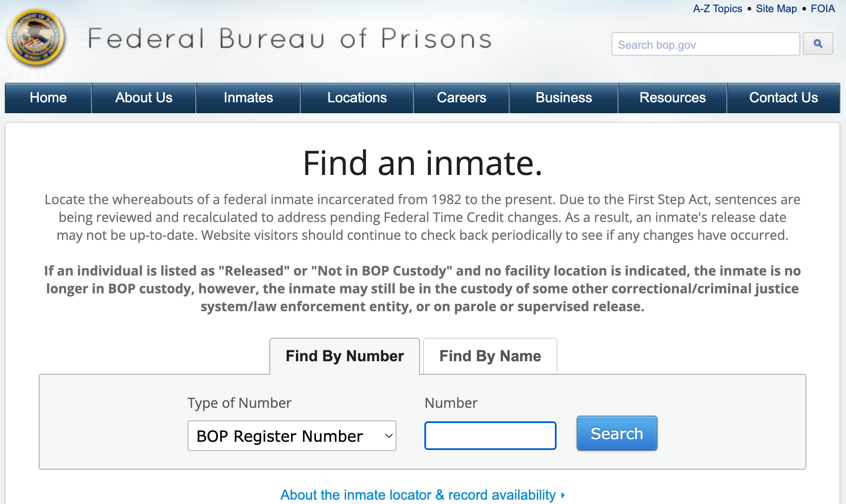This screenshot has height=504, width=846.
Task: Select Contact Us in the navigation bar
Action: [783, 98]
